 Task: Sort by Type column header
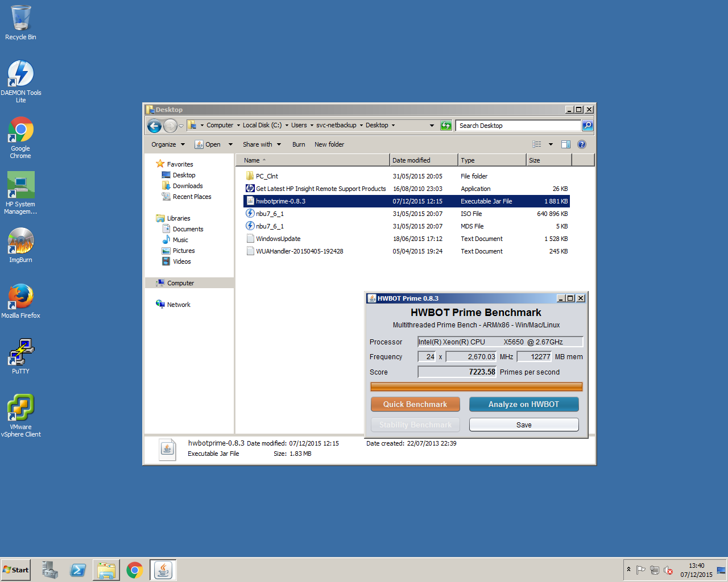pos(492,160)
